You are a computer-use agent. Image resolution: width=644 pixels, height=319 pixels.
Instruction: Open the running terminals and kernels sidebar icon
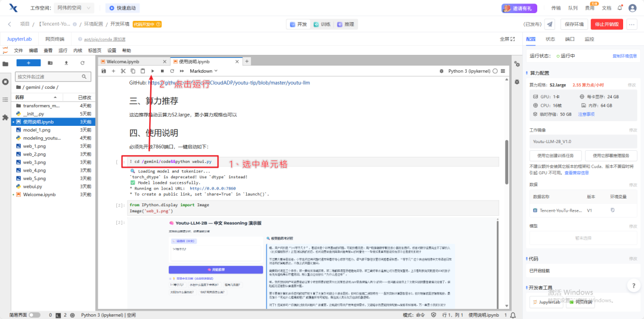5,82
